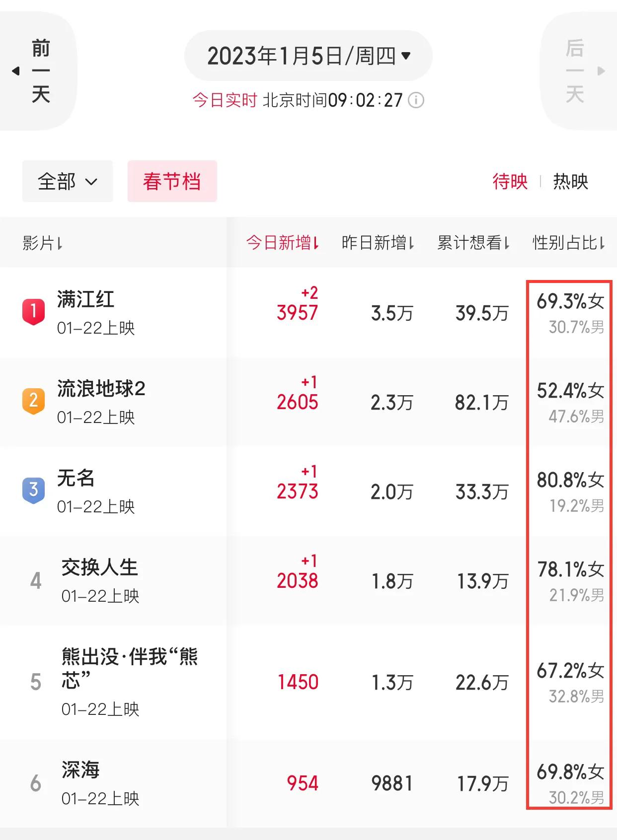
Task: Tap the blue rank 3 badge
Action: tap(33, 490)
